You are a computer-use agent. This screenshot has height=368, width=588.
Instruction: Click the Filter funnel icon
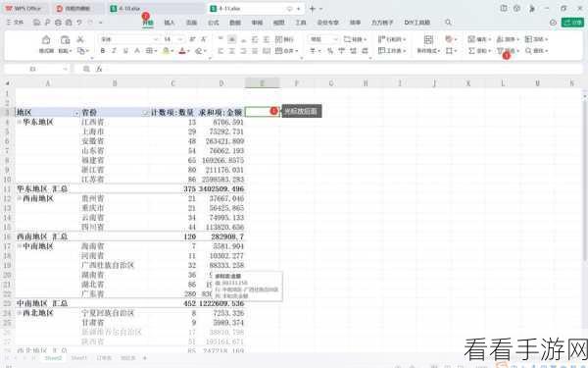pos(500,50)
